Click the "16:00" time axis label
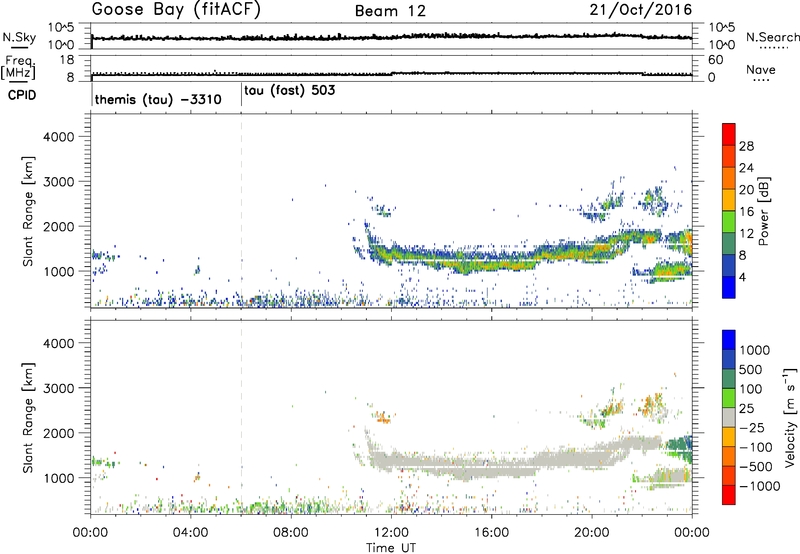Image resolution: width=800 pixels, height=554 pixels. (x=491, y=533)
